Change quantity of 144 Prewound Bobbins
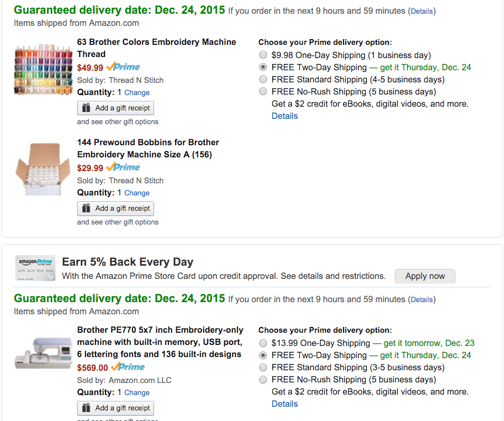Screen dimensions: 504x421 (137, 193)
